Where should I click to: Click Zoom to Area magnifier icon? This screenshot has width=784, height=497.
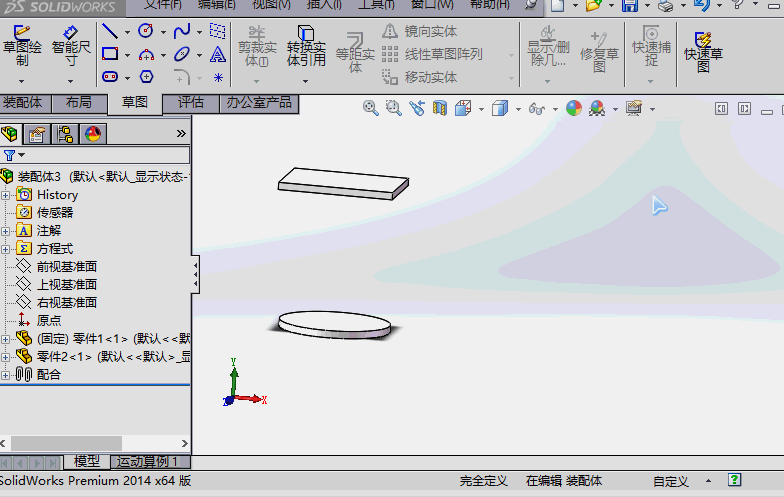pyautogui.click(x=394, y=108)
